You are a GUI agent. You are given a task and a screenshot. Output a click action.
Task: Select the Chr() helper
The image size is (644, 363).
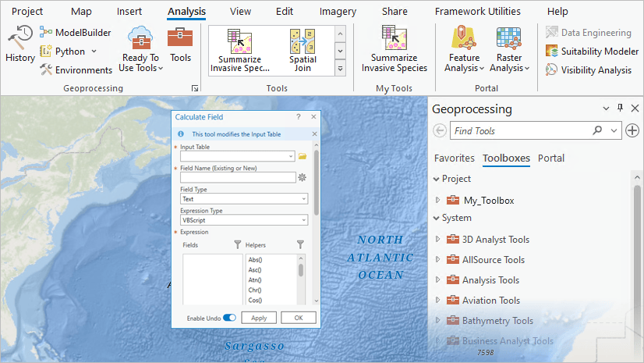pyautogui.click(x=255, y=290)
